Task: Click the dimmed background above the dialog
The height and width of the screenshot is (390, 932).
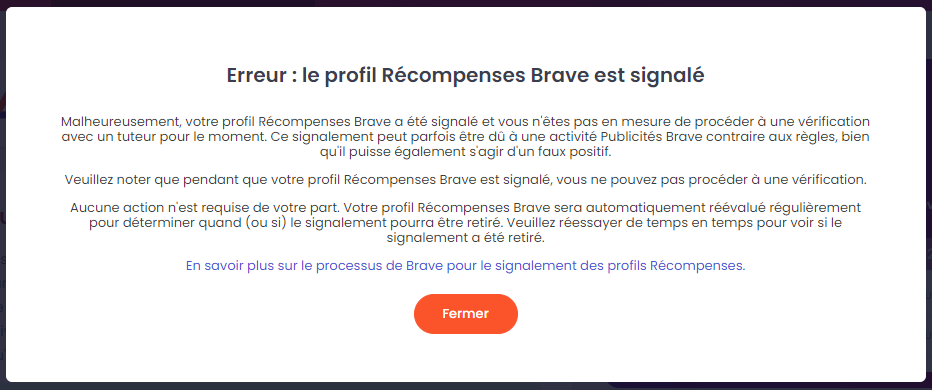Action: click(x=465, y=3)
